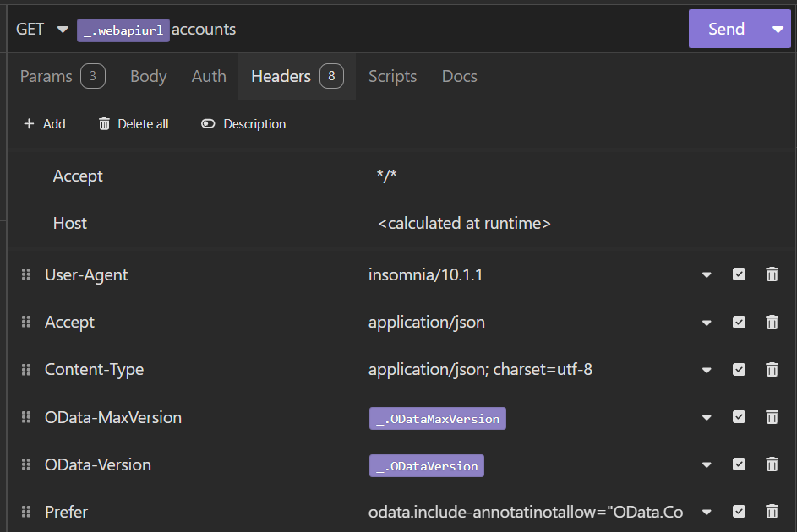Screen dimensions: 797x532
Task: Click the <calculated at runtime> value
Action: click(x=464, y=224)
